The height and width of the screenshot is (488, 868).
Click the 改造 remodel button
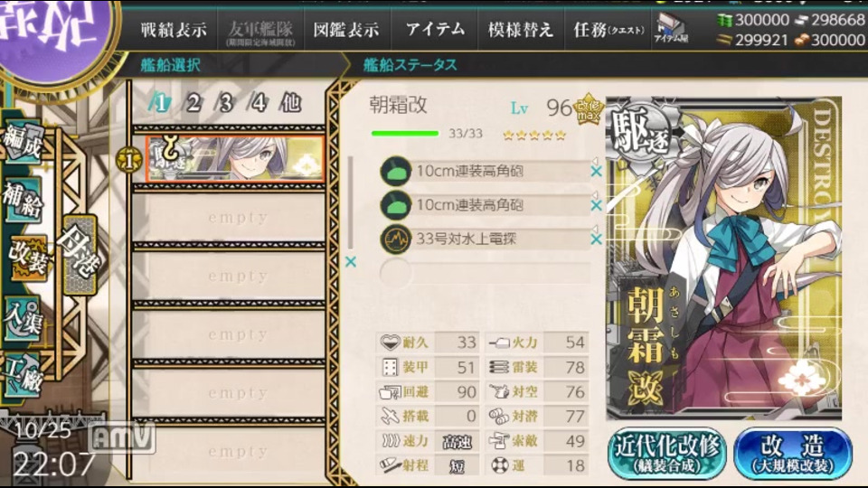[x=793, y=453]
